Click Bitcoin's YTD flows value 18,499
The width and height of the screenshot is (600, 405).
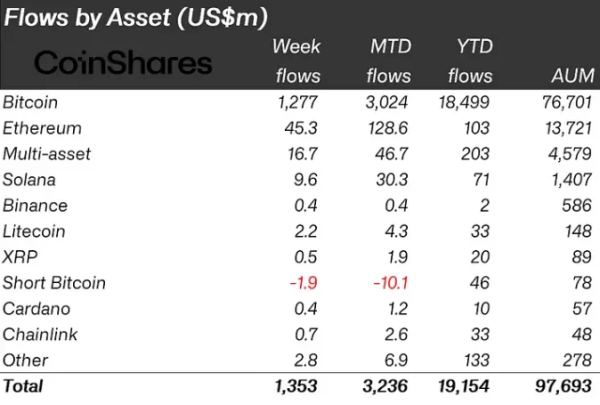464,102
